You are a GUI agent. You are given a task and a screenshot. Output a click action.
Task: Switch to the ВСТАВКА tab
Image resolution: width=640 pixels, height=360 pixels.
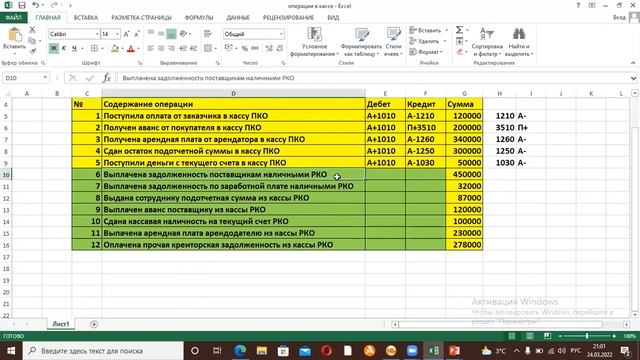coord(86,18)
